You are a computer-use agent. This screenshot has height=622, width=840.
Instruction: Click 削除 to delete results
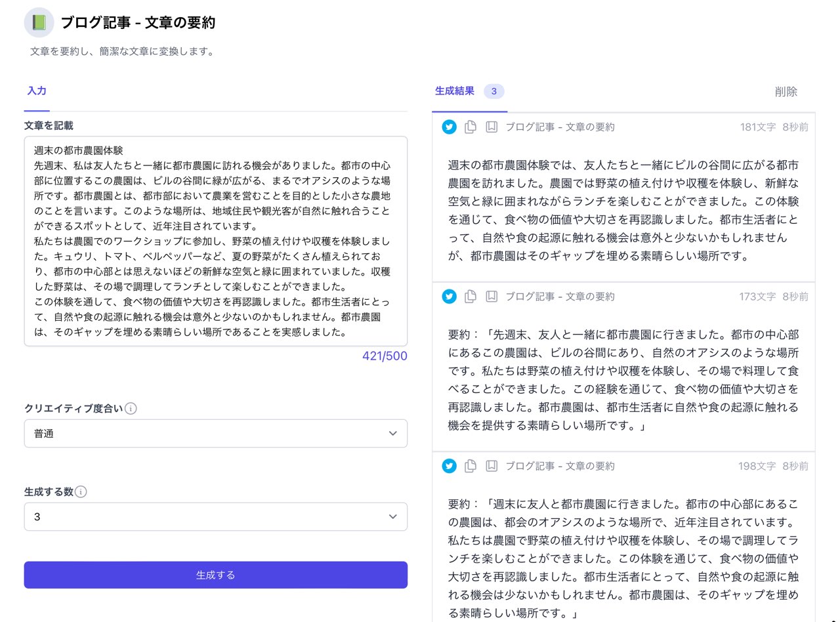coord(786,92)
